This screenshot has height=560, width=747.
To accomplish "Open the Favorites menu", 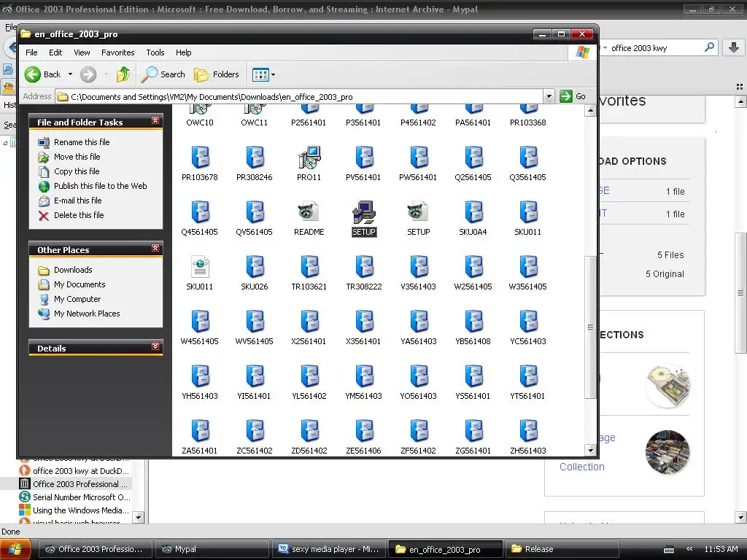I will [x=117, y=52].
